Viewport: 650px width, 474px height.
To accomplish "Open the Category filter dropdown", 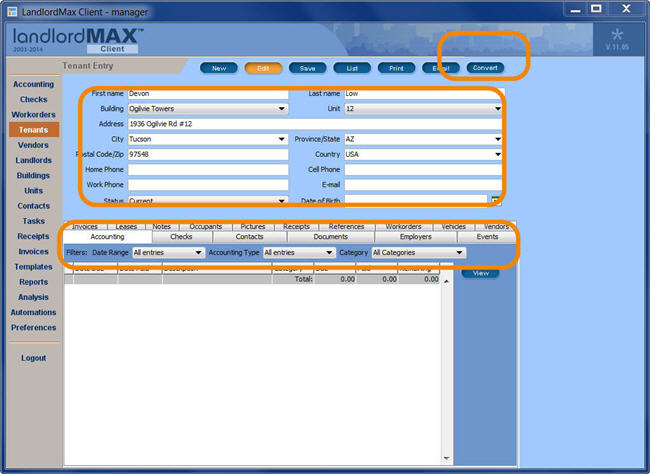I will 419,253.
